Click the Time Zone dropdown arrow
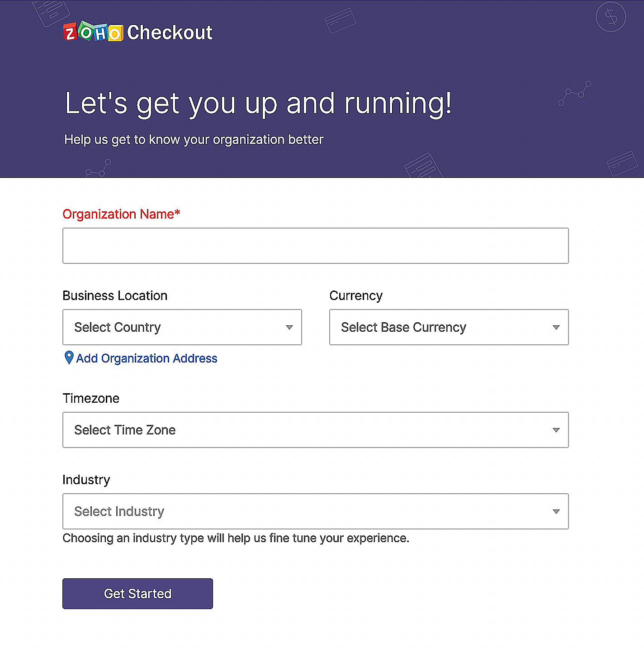Image resolution: width=644 pixels, height=648 pixels. coord(556,430)
